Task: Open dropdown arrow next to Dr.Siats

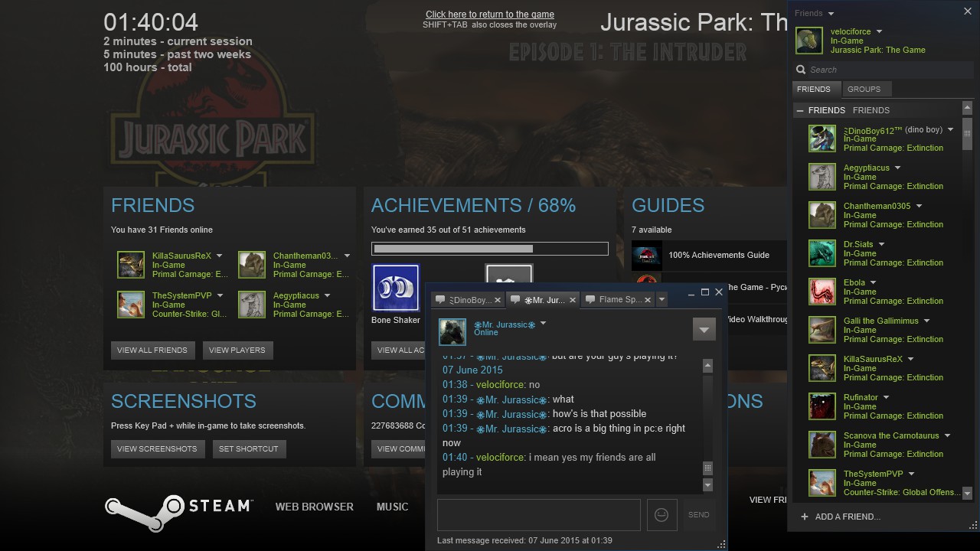Action: [x=881, y=244]
